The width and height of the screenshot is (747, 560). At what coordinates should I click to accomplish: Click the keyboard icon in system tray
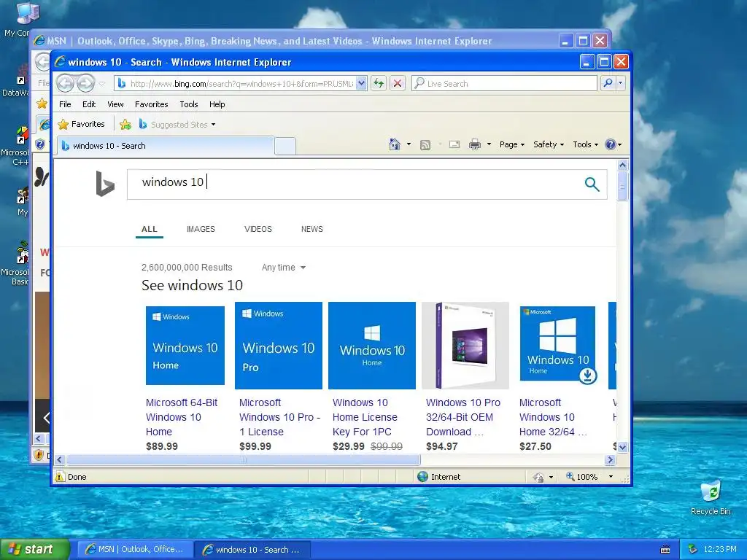665,550
